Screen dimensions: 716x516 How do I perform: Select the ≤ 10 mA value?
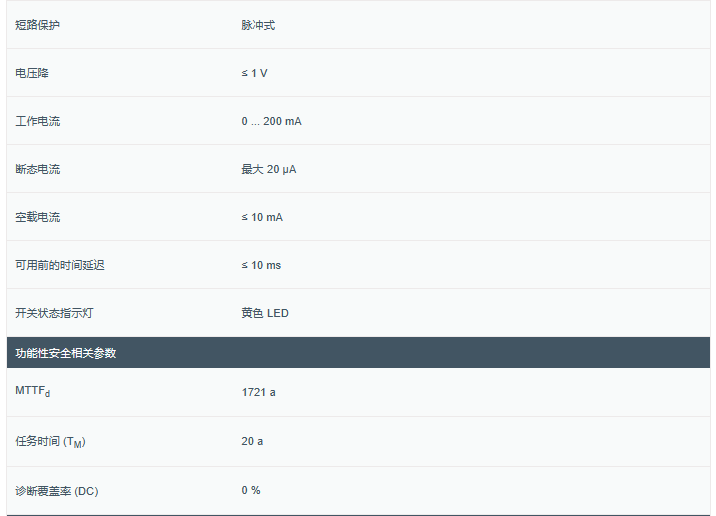(262, 217)
